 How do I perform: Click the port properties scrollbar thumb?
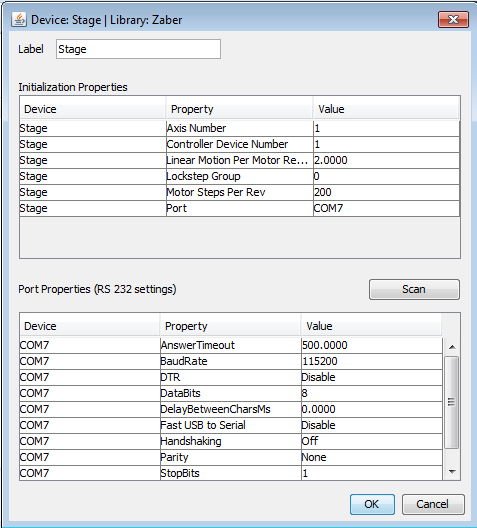click(451, 402)
